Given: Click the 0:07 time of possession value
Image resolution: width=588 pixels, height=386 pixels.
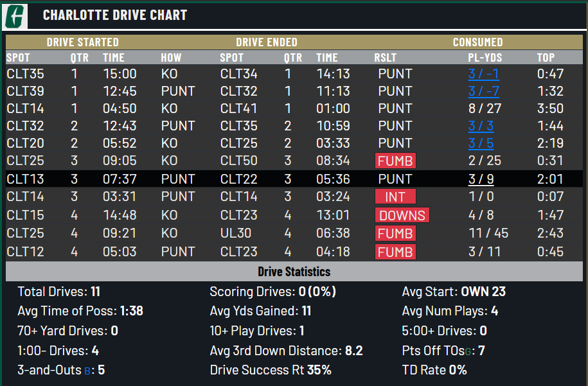Looking at the screenshot, I should point(550,197).
